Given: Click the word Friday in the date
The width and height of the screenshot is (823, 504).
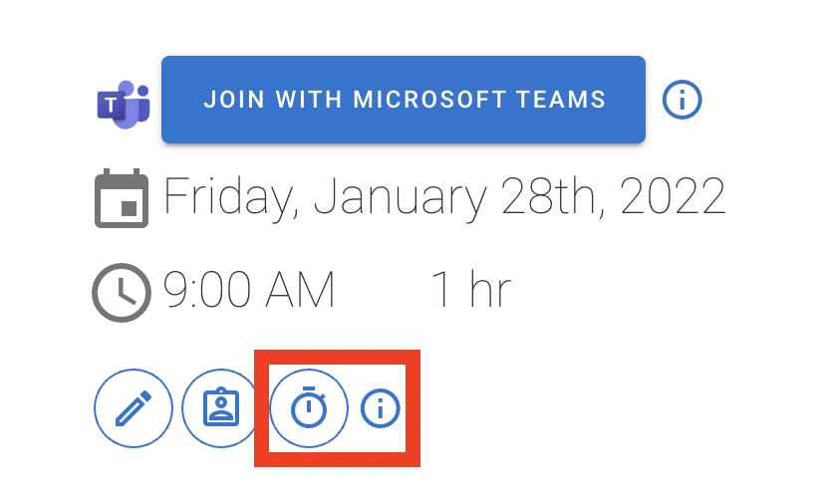Looking at the screenshot, I should (228, 198).
